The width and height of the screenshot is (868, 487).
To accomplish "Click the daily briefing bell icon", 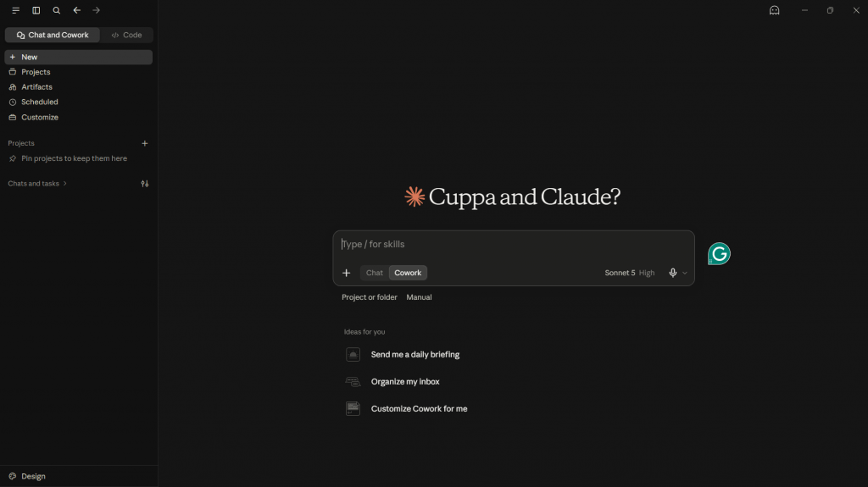I will point(353,355).
